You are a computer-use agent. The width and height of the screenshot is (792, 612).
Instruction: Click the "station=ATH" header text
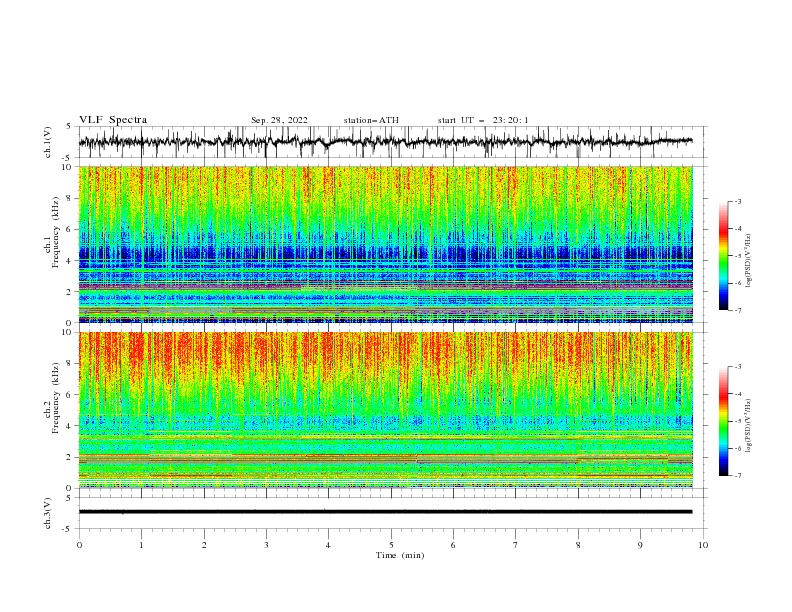point(371,120)
